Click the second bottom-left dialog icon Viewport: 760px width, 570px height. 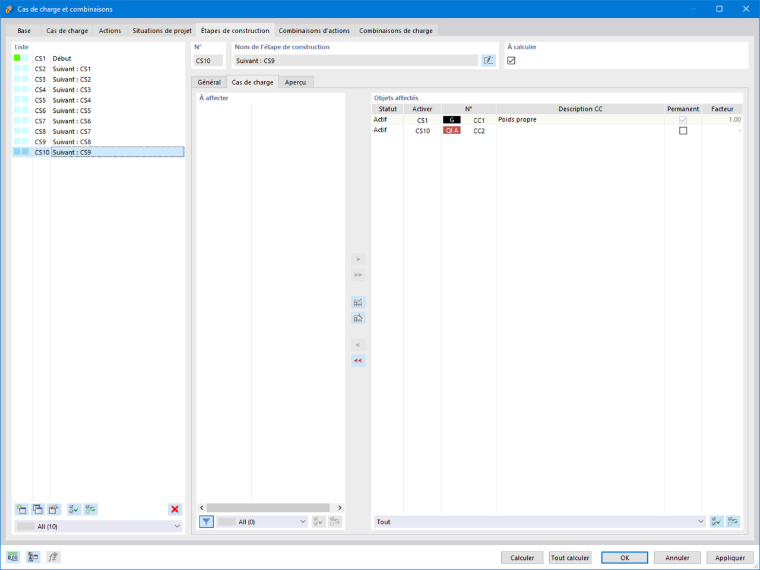click(x=33, y=557)
